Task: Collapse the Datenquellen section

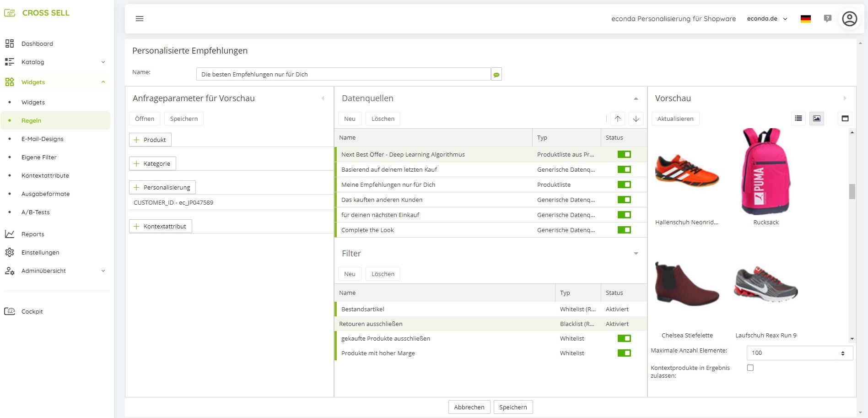Action: click(636, 98)
